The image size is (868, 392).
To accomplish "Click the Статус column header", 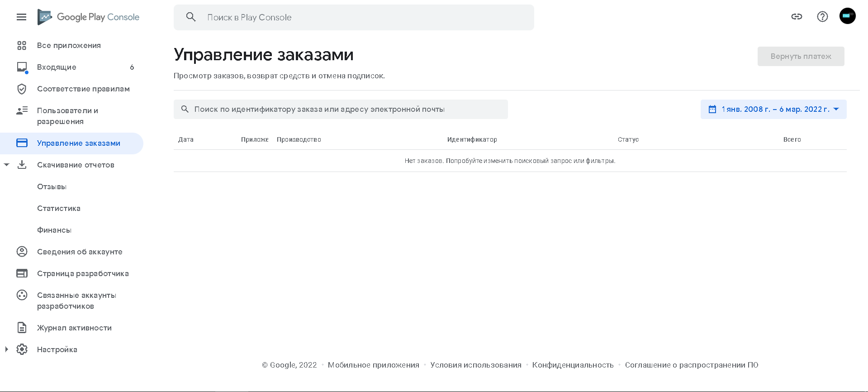I will pos(628,139).
